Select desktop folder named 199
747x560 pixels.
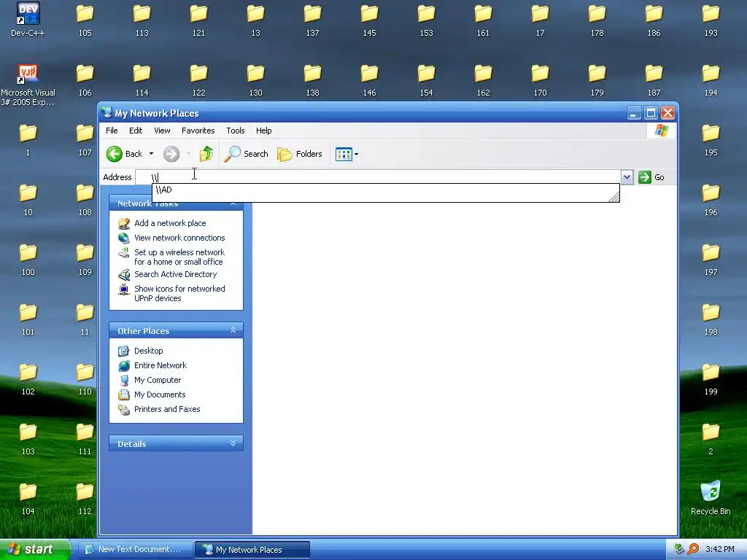click(711, 379)
